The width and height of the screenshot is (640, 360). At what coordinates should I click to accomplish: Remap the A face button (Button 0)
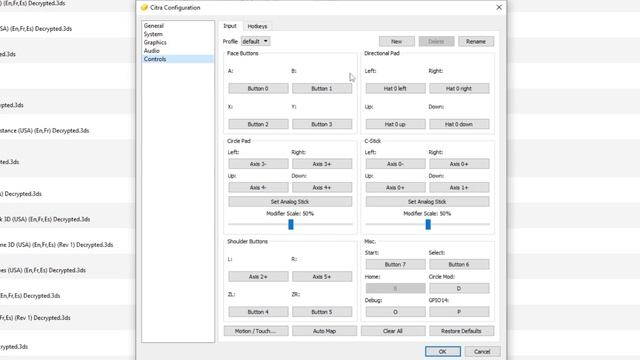(x=258, y=89)
